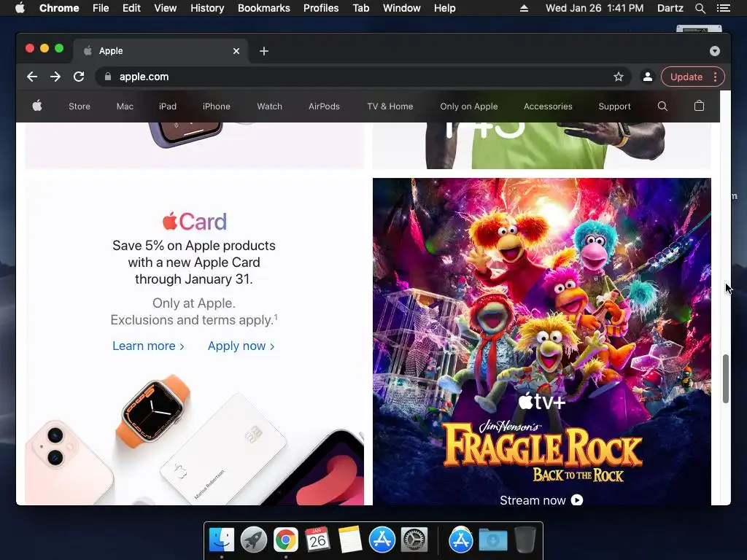Click the Fraggle Rock promo image
This screenshot has height=560, width=747.
tap(542, 341)
